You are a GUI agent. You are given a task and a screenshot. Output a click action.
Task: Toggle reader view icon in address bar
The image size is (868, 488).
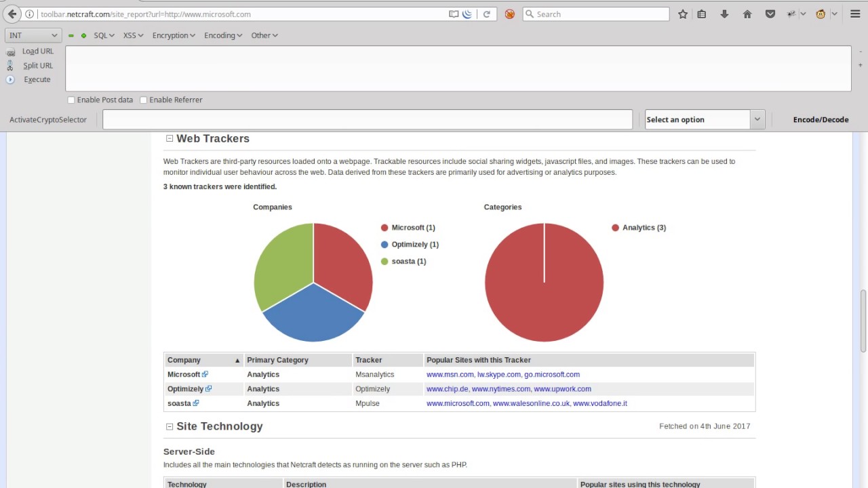point(454,14)
